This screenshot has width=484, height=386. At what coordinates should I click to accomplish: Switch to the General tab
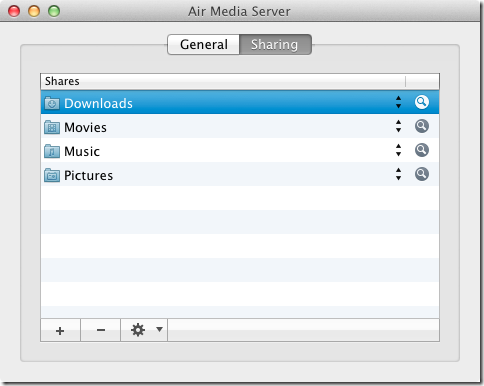click(204, 44)
